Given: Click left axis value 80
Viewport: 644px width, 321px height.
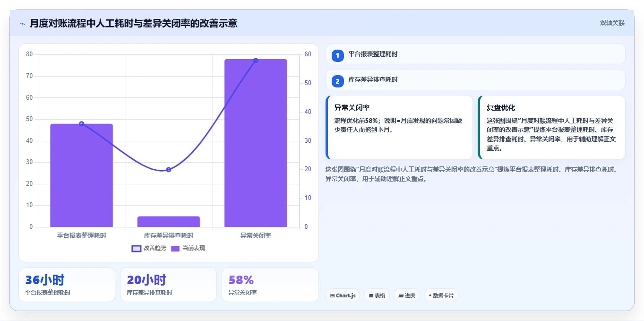Looking at the screenshot, I should [29, 54].
